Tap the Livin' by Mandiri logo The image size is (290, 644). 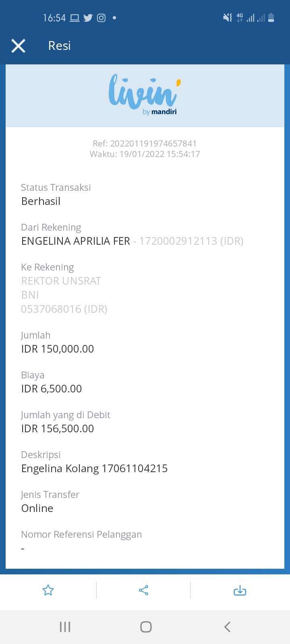coord(145,95)
